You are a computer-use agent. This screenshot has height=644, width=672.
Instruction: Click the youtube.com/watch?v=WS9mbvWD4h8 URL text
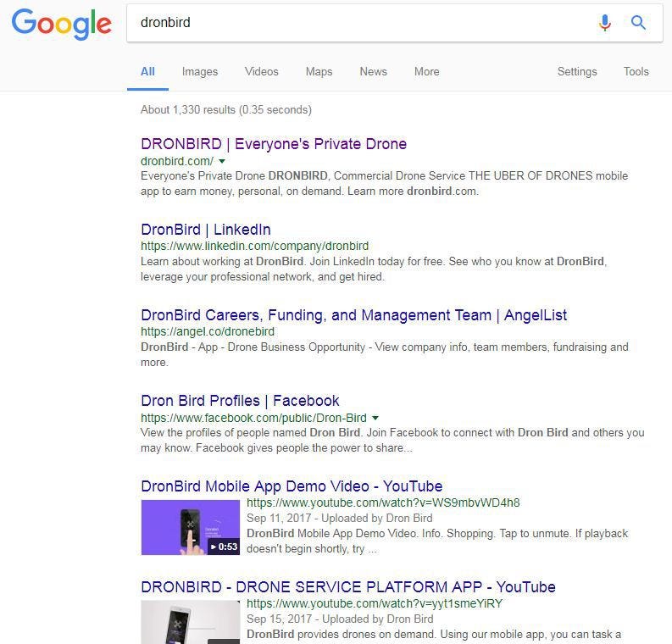[383, 502]
